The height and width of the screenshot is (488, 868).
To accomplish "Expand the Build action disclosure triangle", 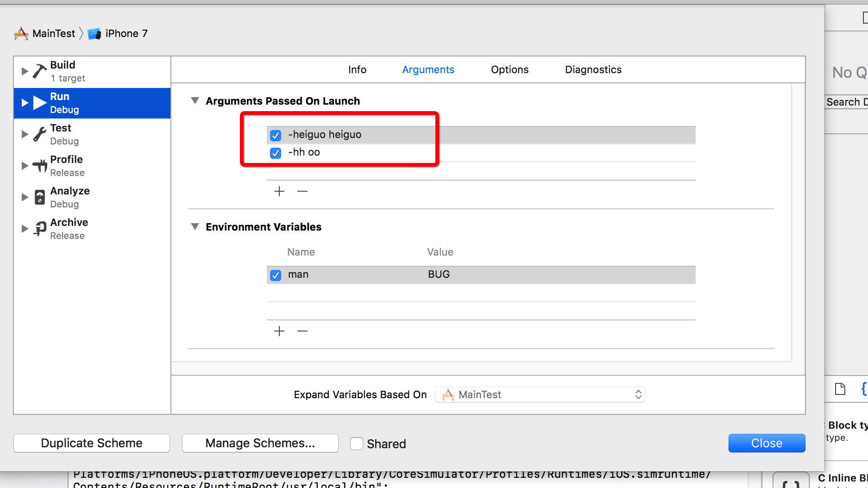I will [25, 71].
